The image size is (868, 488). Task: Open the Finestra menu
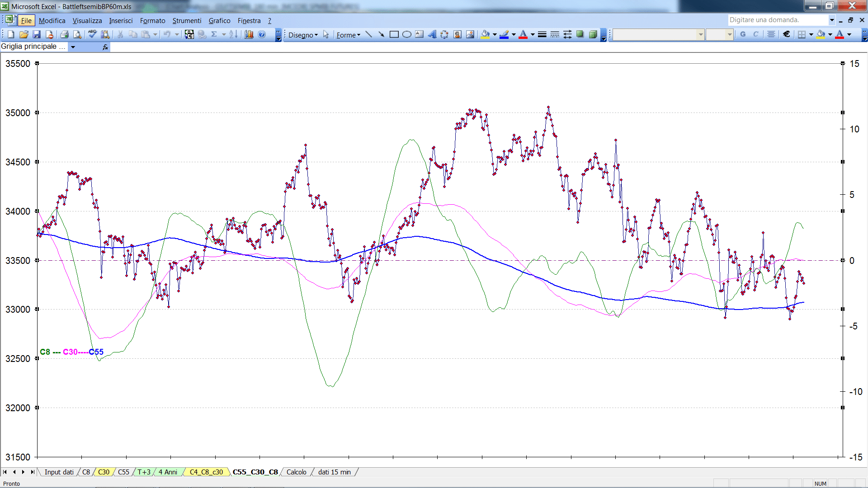(x=249, y=21)
